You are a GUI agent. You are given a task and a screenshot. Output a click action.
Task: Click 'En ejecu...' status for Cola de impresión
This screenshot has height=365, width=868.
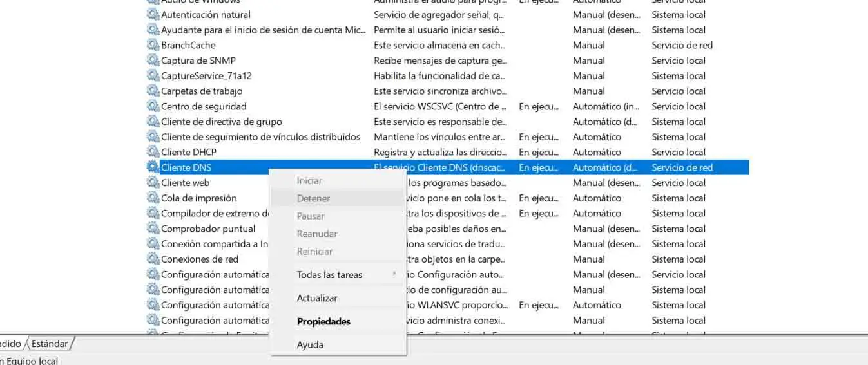[539, 198]
